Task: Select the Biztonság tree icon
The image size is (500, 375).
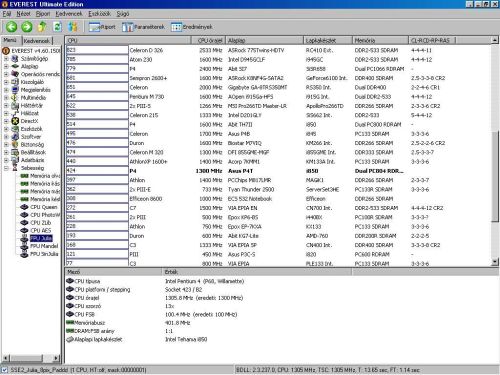Action: tap(15, 144)
